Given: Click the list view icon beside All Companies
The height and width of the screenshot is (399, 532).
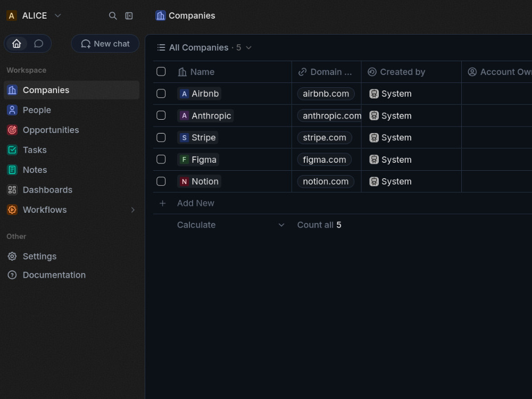Looking at the screenshot, I should [x=161, y=47].
